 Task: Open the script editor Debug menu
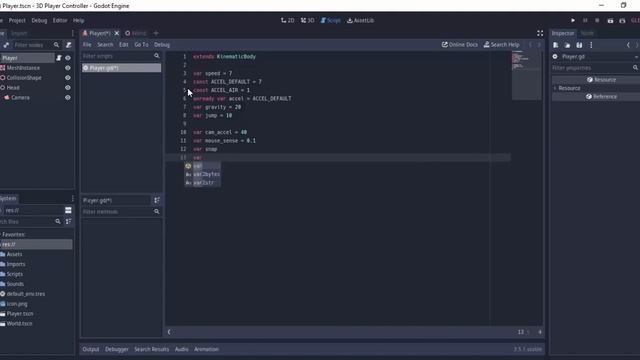click(162, 44)
